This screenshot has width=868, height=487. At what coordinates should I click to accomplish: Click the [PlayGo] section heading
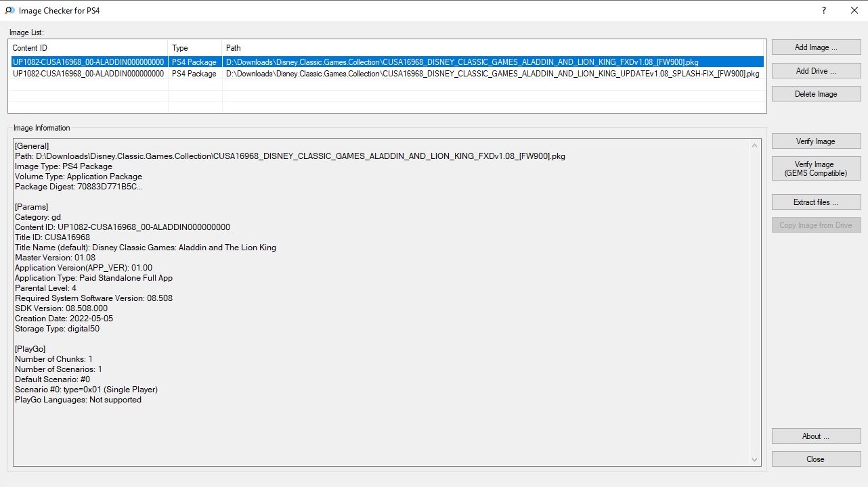pyautogui.click(x=30, y=349)
